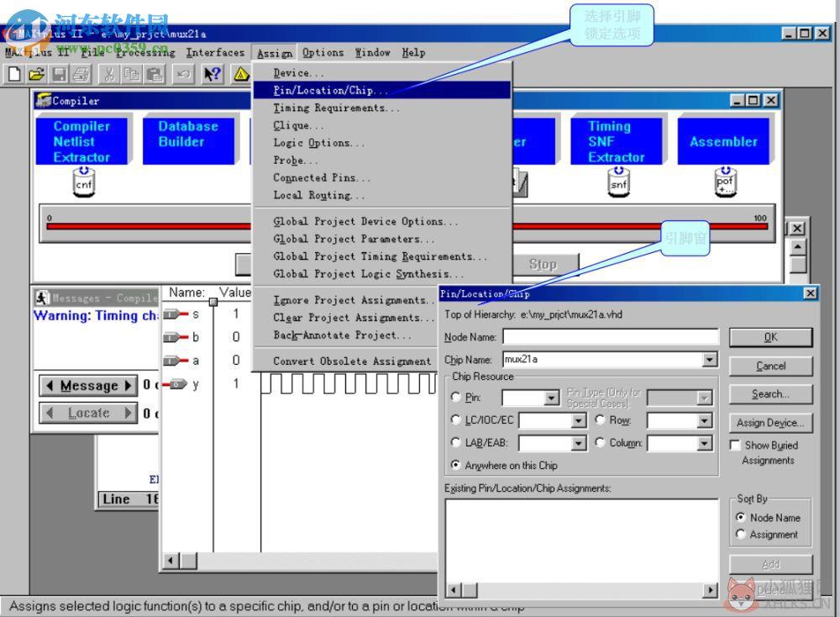
Task: Select Back-Annotate Project... menu entry
Action: 344,335
